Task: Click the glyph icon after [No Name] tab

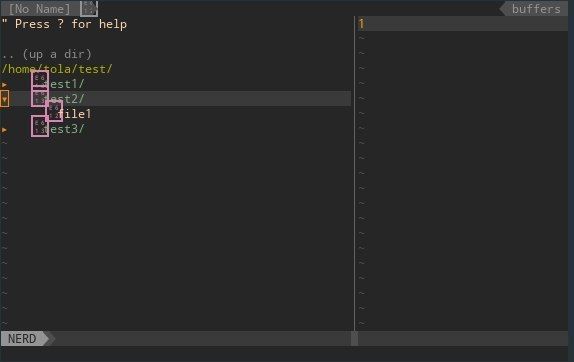Action: tap(89, 8)
